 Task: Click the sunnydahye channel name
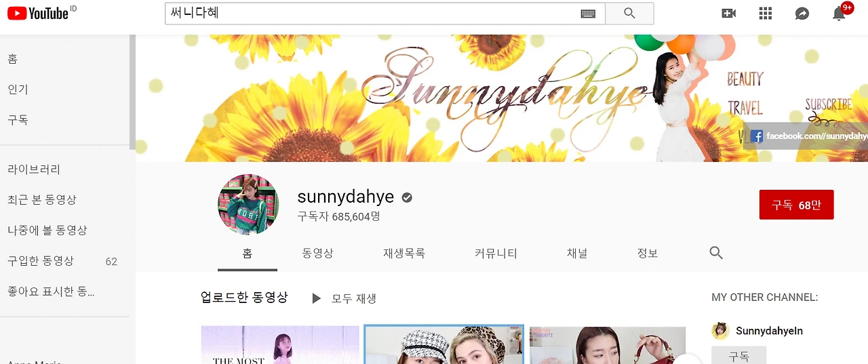point(345,197)
